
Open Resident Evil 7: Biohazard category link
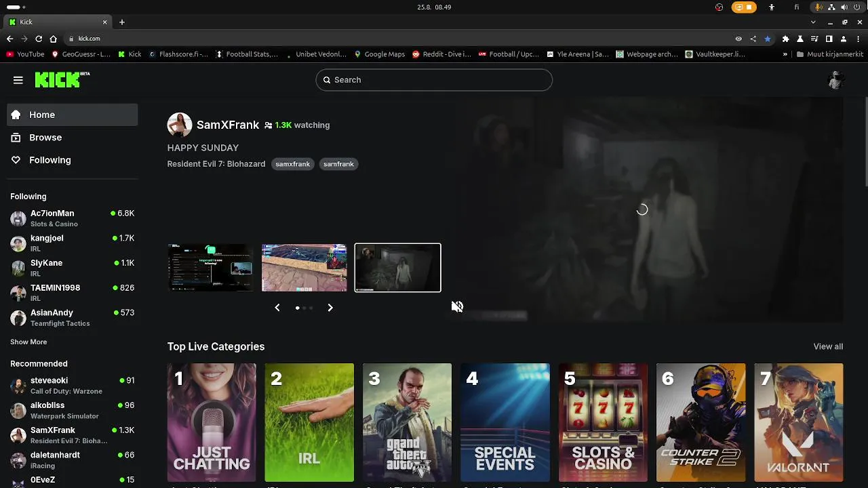216,164
